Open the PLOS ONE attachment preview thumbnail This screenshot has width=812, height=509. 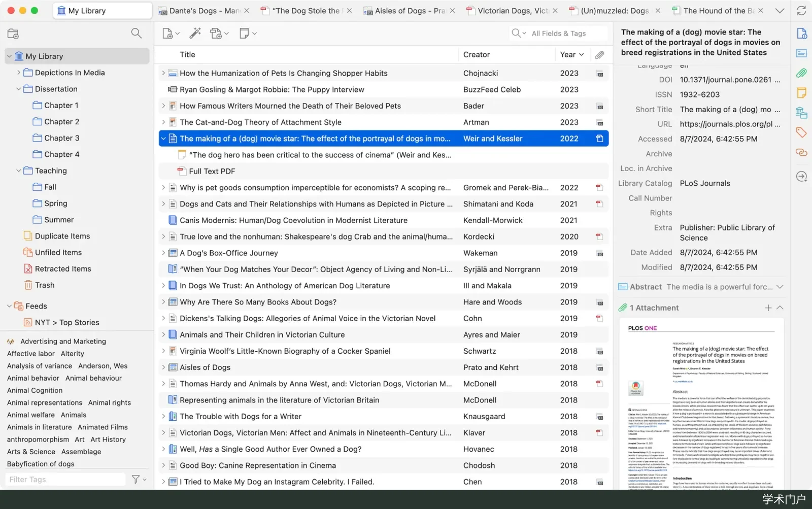point(701,403)
